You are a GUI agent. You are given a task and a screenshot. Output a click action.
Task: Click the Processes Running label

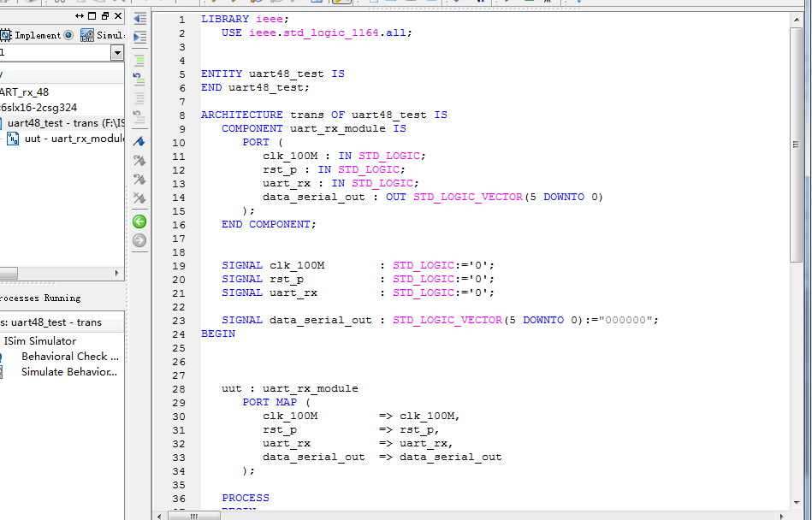click(40, 298)
